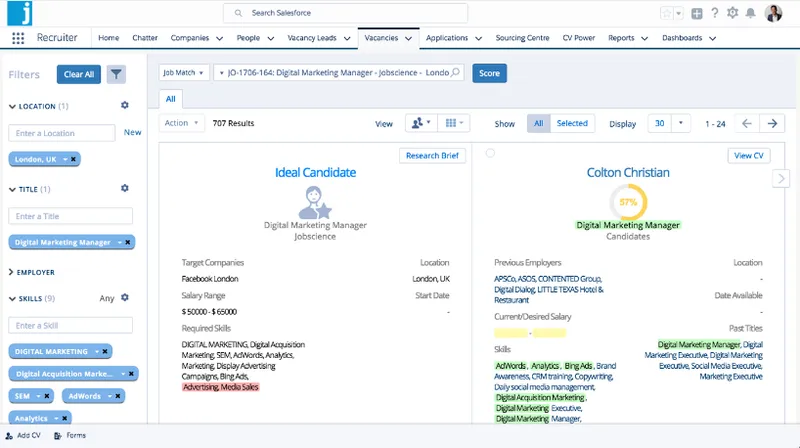This screenshot has height=448, width=800.
Task: Focus the Search Salesforce field
Action: [x=345, y=13]
